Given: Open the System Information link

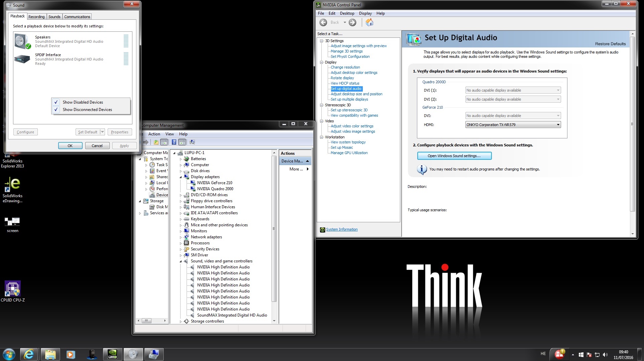Looking at the screenshot, I should pyautogui.click(x=342, y=229).
